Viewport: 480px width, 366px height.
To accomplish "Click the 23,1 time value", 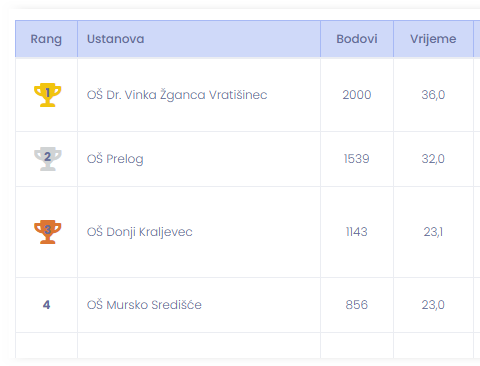I will click(433, 232).
